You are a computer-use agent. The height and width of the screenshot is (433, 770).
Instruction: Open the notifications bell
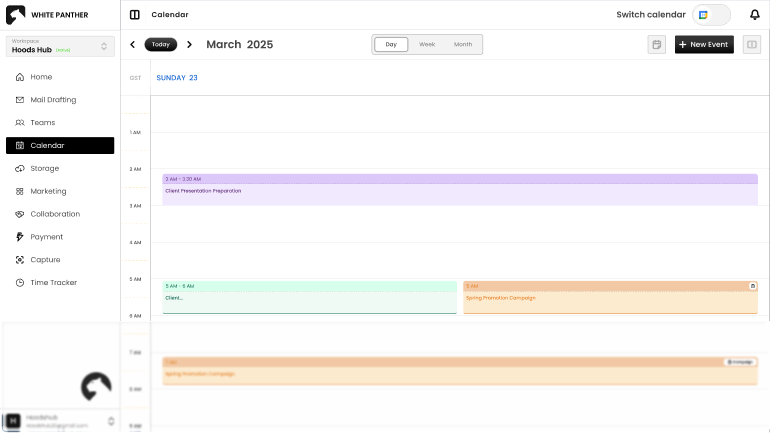pyautogui.click(x=754, y=14)
